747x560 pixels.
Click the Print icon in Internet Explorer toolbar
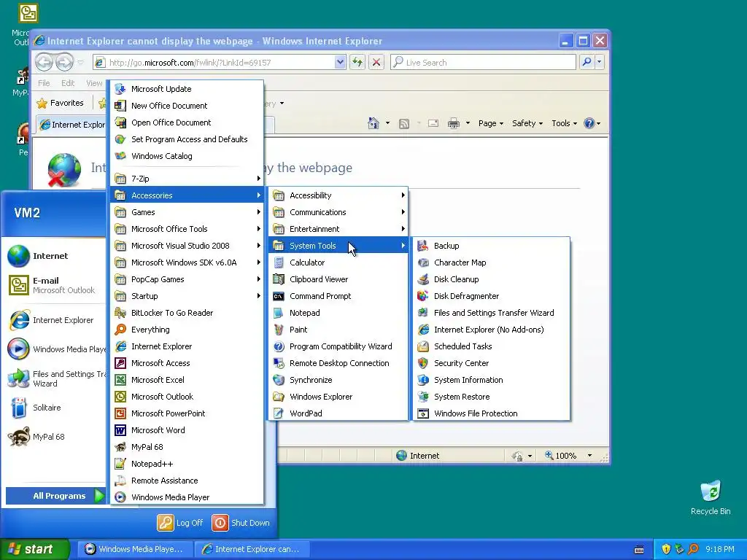[x=454, y=123]
